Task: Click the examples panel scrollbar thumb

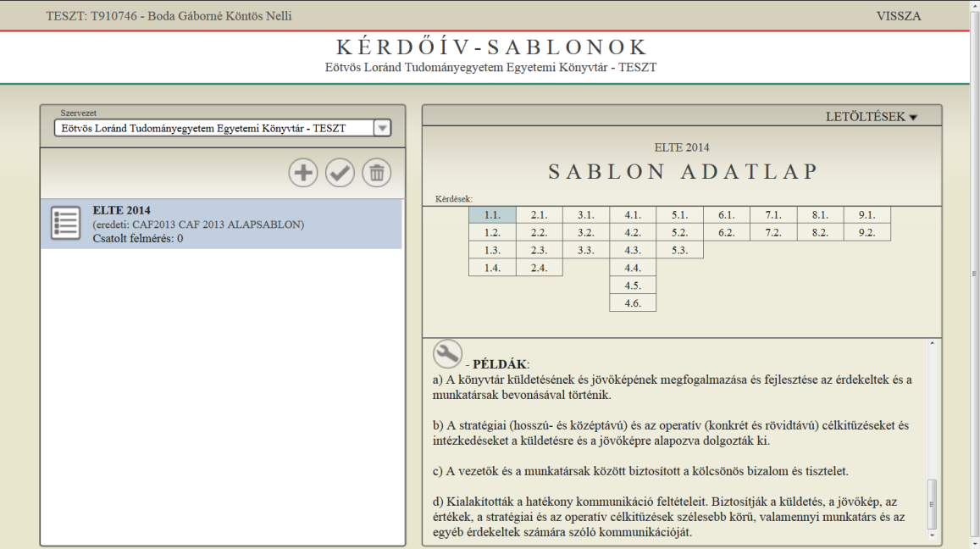Action: [x=932, y=504]
